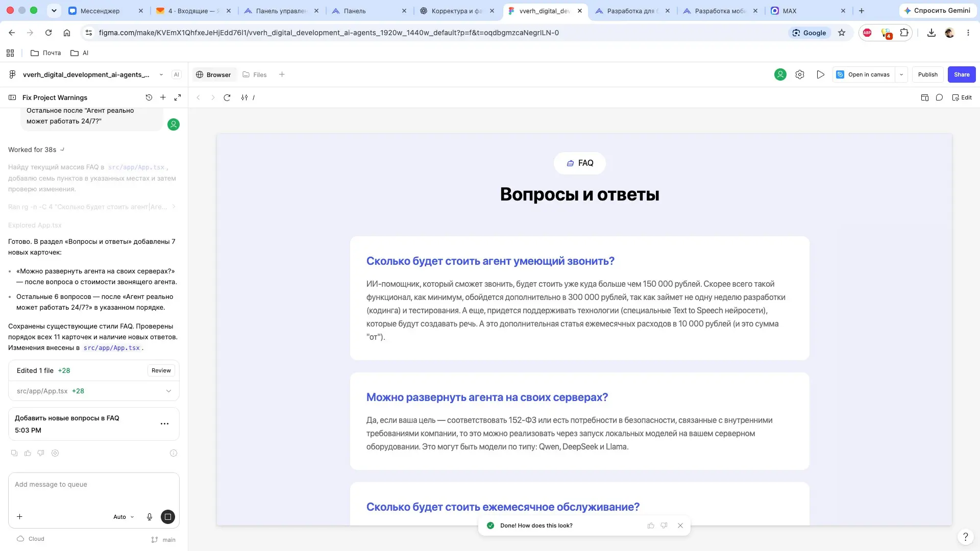Enter Edit mode in preview
The height and width of the screenshot is (551, 980).
pyautogui.click(x=962, y=97)
